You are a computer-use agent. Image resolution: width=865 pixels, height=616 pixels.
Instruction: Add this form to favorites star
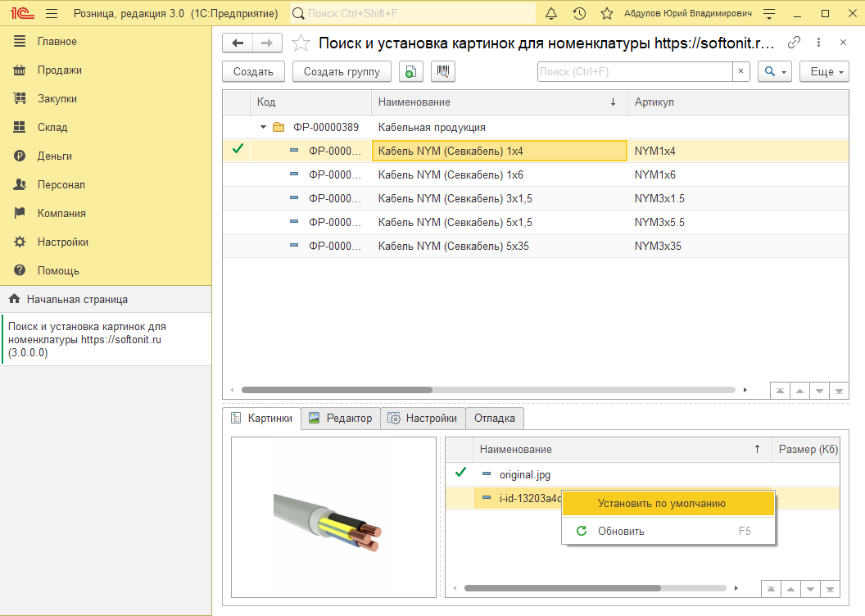(301, 43)
